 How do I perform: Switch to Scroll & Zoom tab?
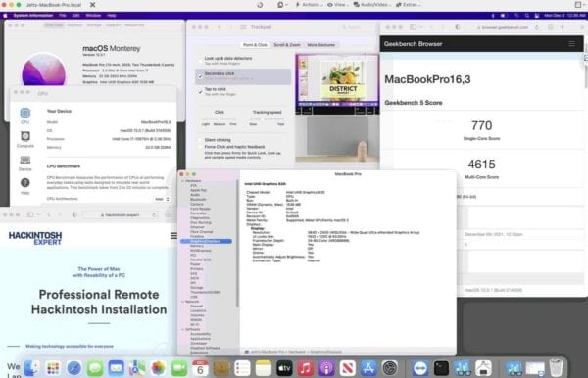point(287,45)
